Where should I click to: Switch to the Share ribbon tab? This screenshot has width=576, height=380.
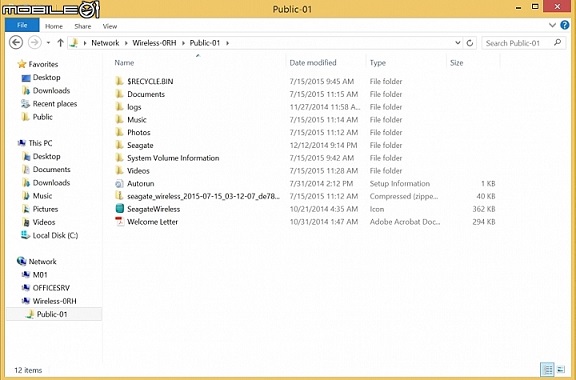pos(83,26)
